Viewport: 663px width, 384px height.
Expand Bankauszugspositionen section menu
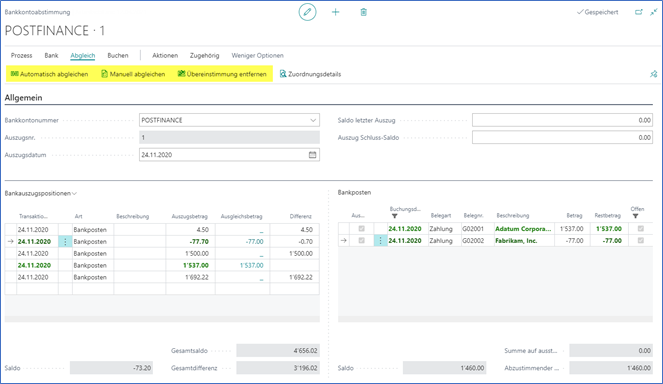(41, 193)
